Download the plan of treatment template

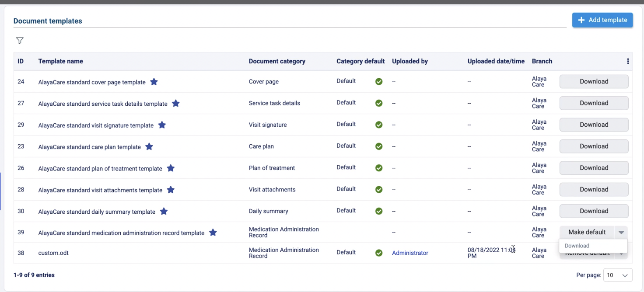[x=594, y=168]
